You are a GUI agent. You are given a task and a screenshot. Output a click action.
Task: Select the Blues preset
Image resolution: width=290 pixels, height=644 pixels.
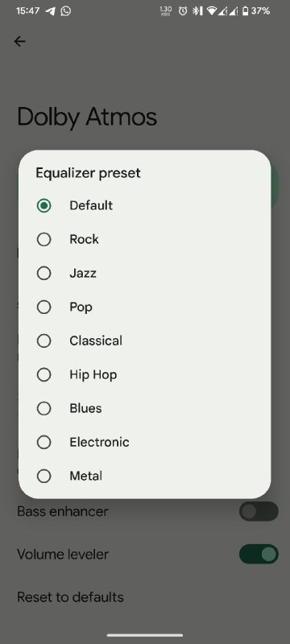point(144,408)
